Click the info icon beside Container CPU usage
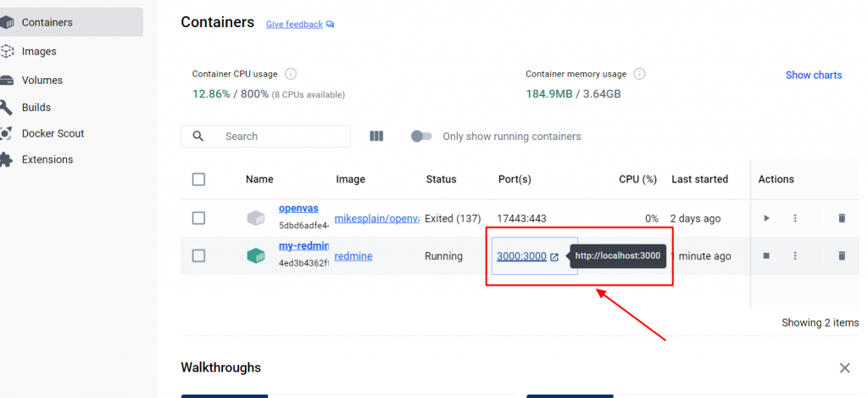Viewport: 868px width, 398px height. coord(291,74)
